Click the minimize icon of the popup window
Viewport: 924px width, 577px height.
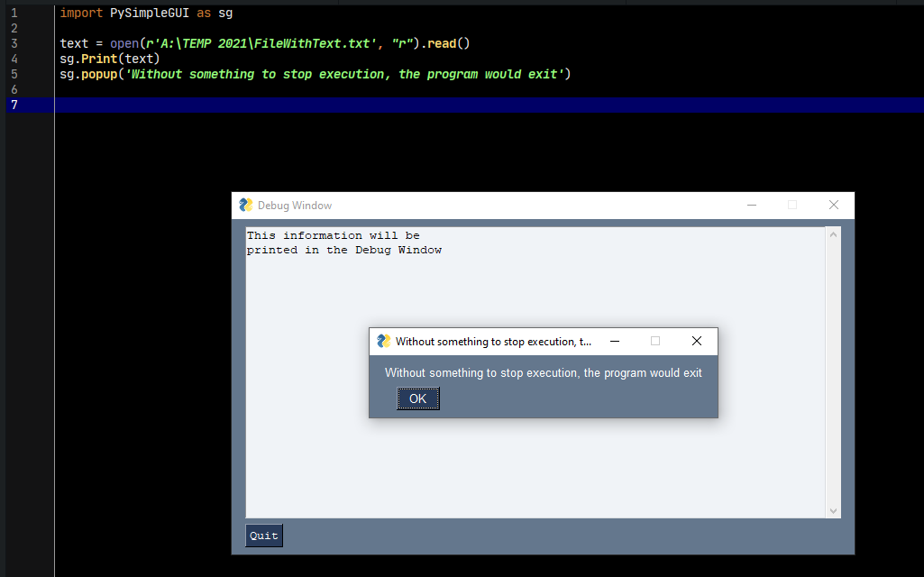pos(614,341)
